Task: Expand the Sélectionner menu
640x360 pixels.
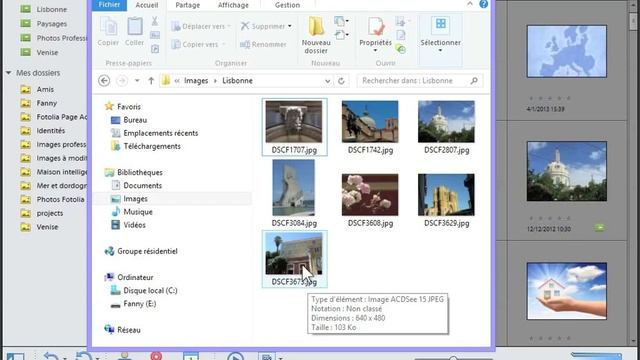Action: click(440, 34)
